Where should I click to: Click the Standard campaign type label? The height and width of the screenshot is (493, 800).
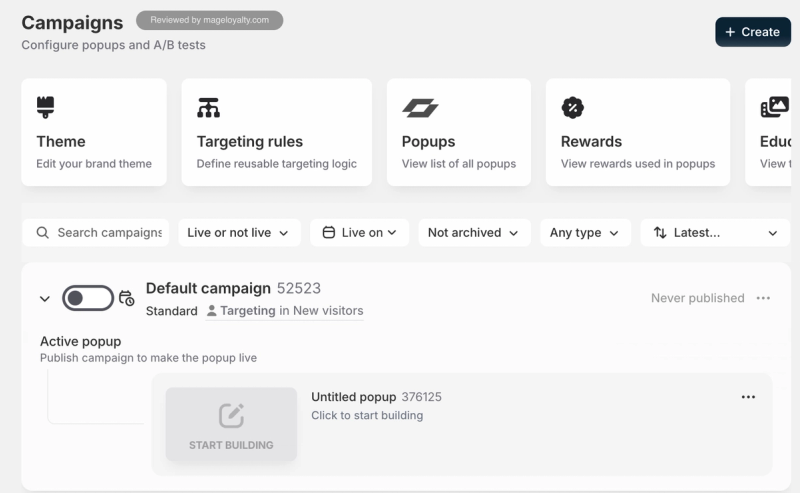(171, 311)
